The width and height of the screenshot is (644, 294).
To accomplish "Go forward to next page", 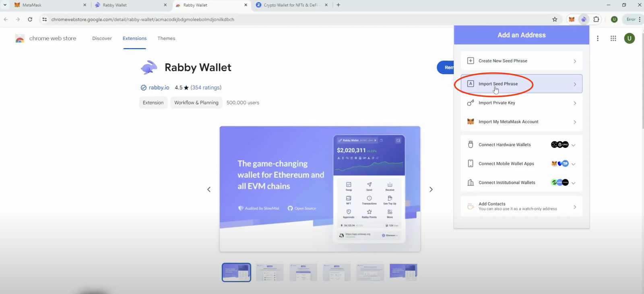I will click(18, 19).
